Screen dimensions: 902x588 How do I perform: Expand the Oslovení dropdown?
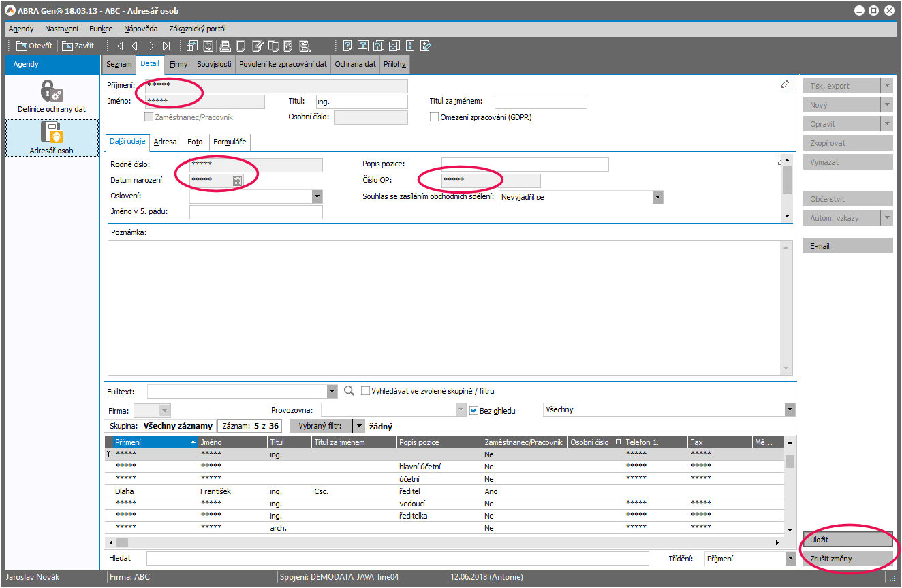(x=317, y=196)
